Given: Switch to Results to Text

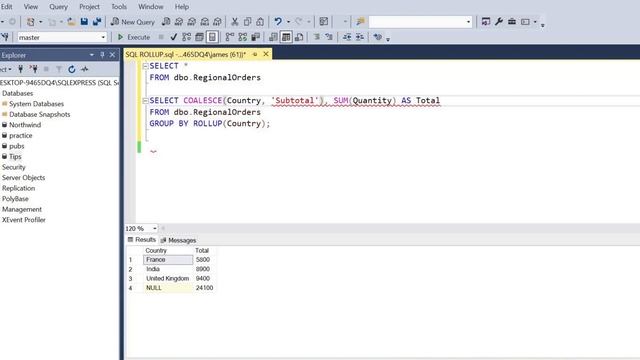Looking at the screenshot, I should tap(273, 37).
